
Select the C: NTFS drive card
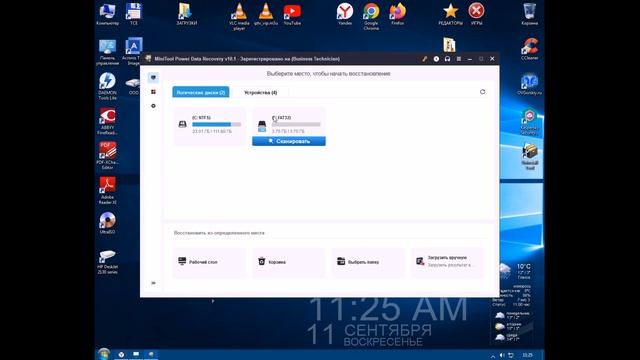pyautogui.click(x=210, y=126)
